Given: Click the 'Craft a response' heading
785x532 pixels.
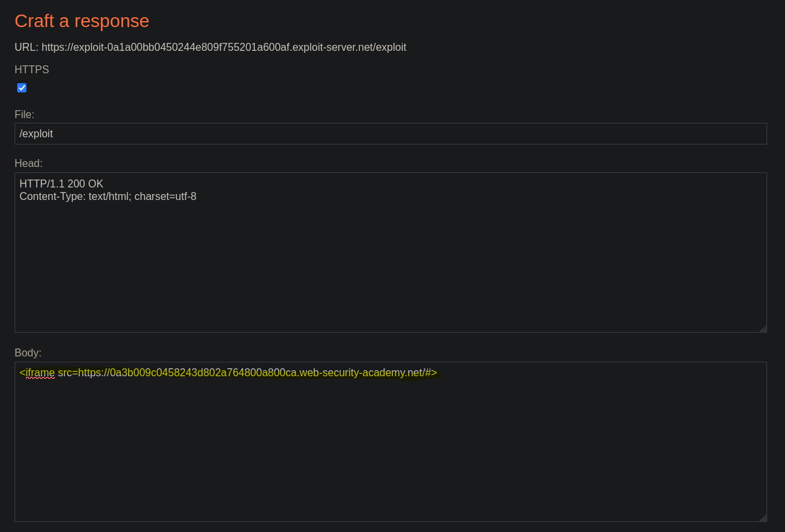Looking at the screenshot, I should click(82, 21).
